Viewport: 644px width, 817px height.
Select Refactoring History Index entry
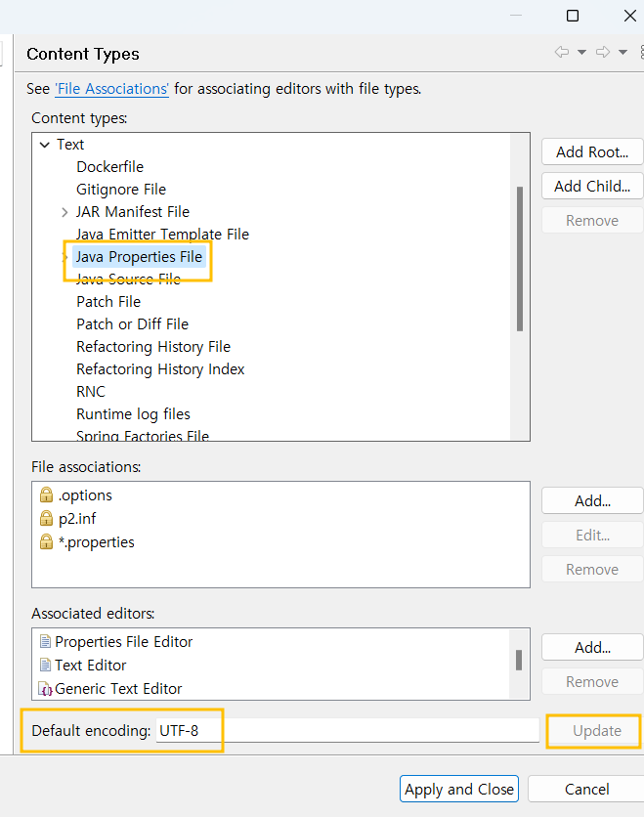coord(160,368)
